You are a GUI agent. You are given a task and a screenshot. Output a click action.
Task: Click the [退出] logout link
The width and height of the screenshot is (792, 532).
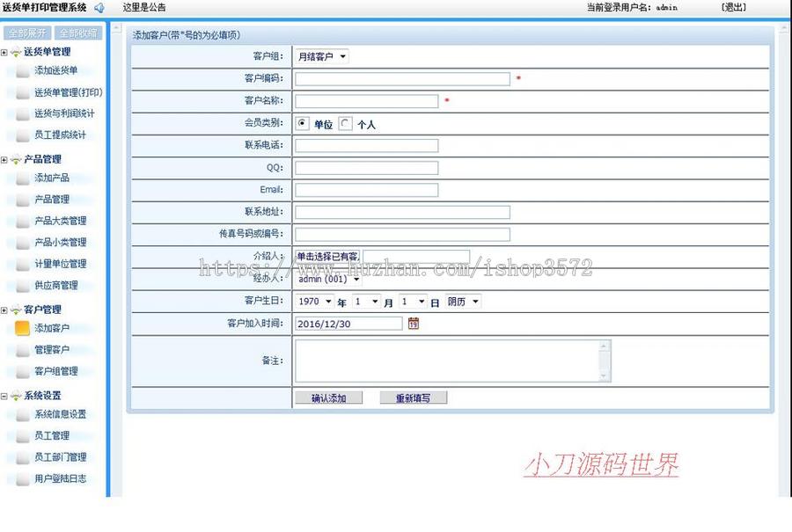tap(735, 8)
